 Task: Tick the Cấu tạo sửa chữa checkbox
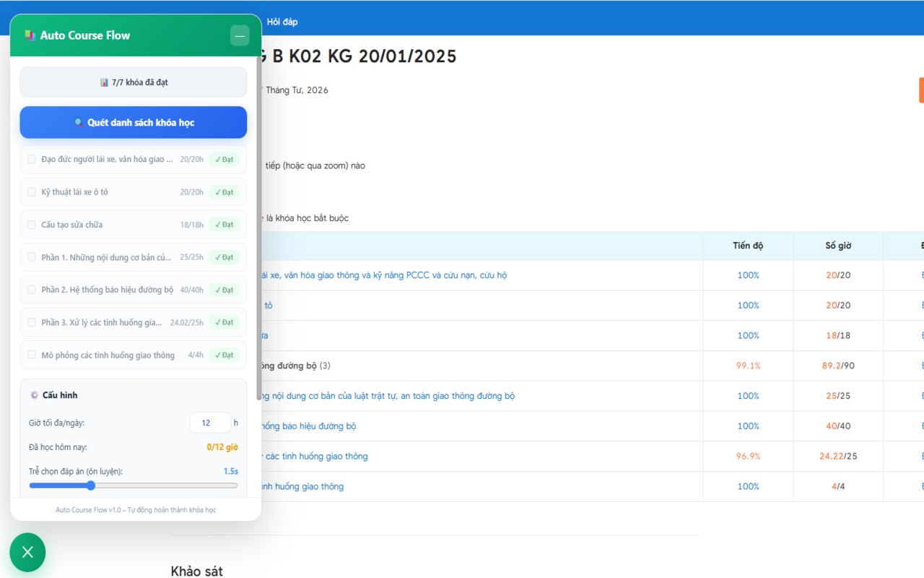[32, 225]
